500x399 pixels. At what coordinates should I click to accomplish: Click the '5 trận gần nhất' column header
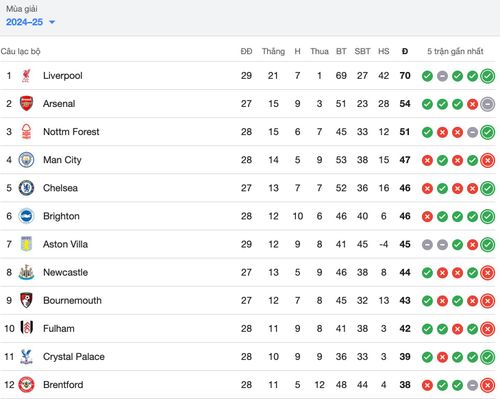coord(455,51)
